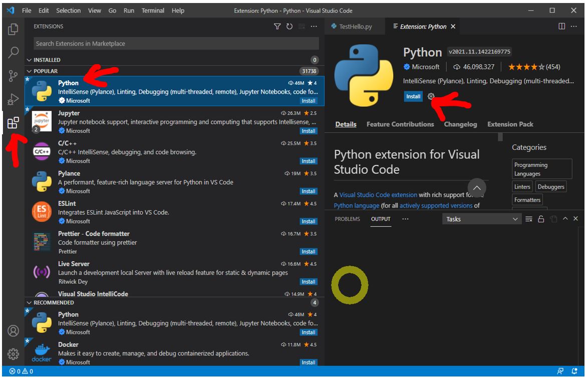This screenshot has height=381, width=588.
Task: Click the scroll-to-top round button
Action: click(x=477, y=187)
